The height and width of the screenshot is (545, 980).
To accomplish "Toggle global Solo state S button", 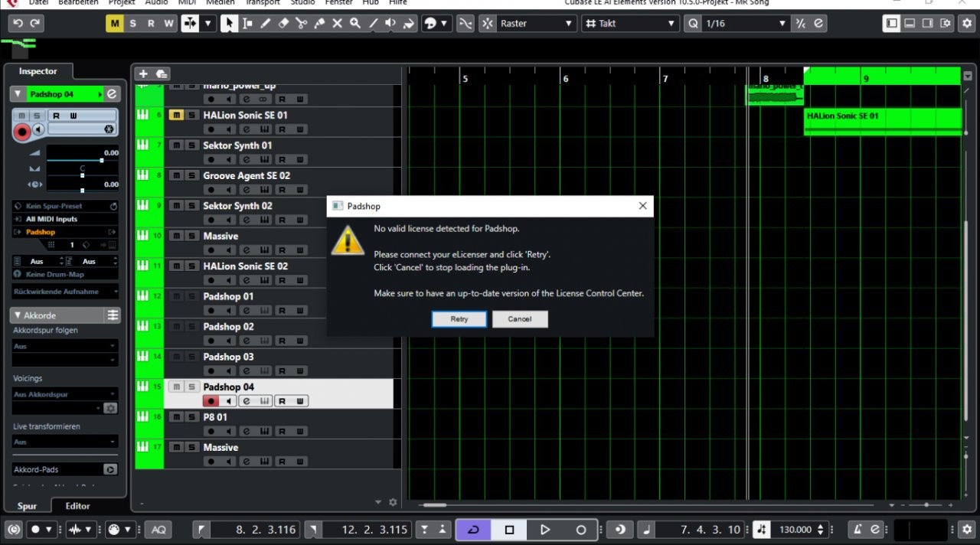I will pyautogui.click(x=132, y=24).
